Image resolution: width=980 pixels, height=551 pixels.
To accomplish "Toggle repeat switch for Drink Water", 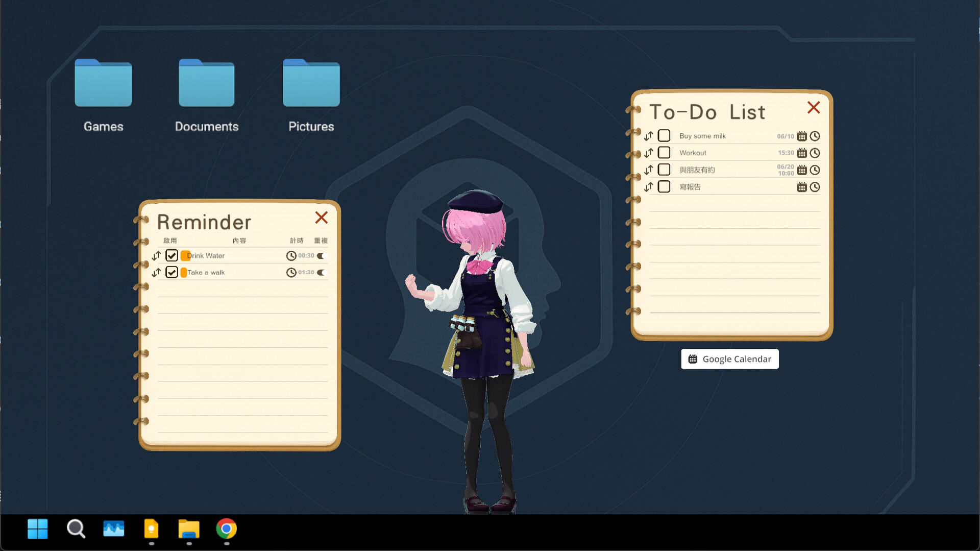I will (x=321, y=256).
